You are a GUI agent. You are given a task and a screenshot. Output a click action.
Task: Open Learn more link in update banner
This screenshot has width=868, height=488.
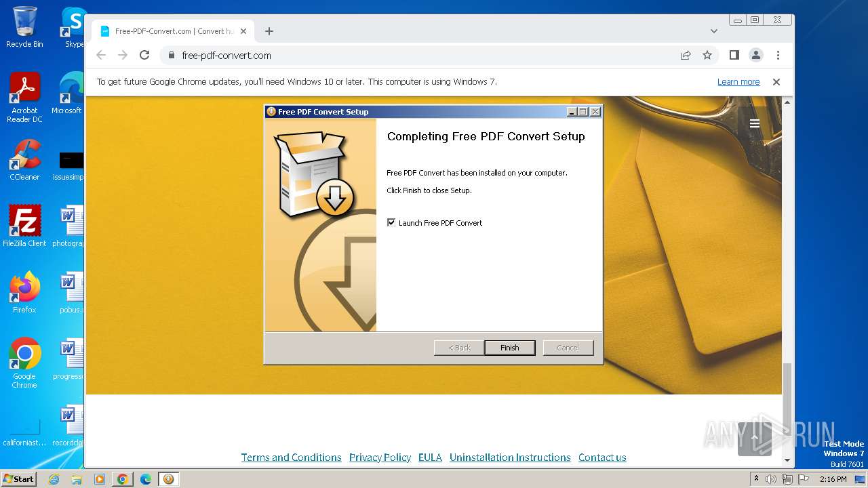point(738,82)
